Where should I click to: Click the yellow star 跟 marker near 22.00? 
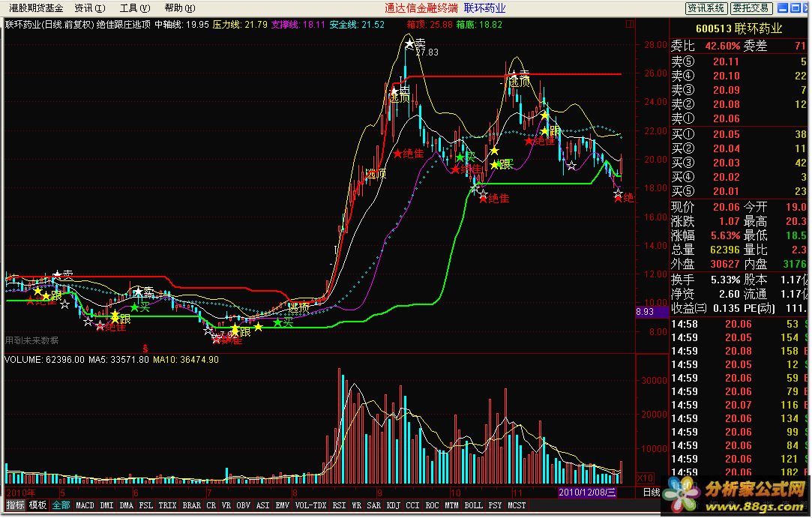550,131
